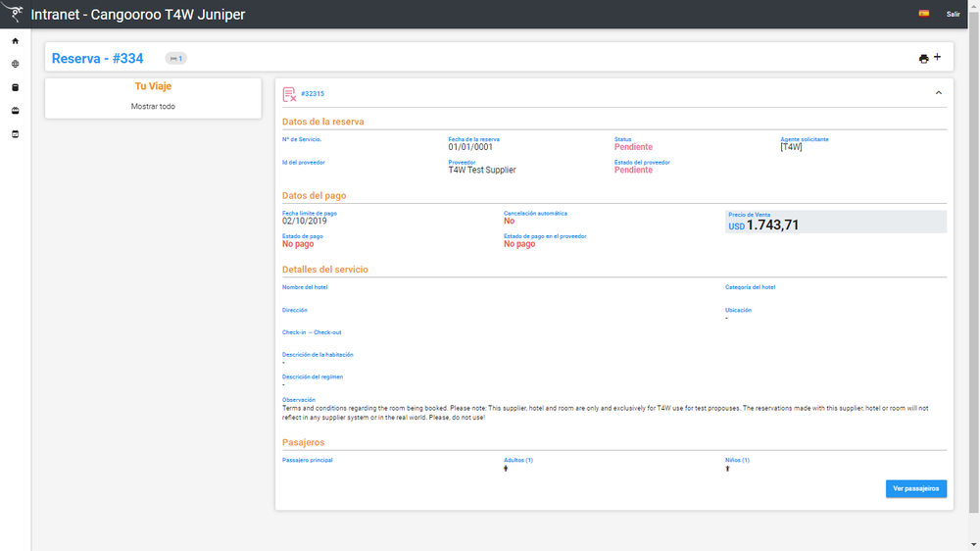Click the hotel badge showing 1

176,58
